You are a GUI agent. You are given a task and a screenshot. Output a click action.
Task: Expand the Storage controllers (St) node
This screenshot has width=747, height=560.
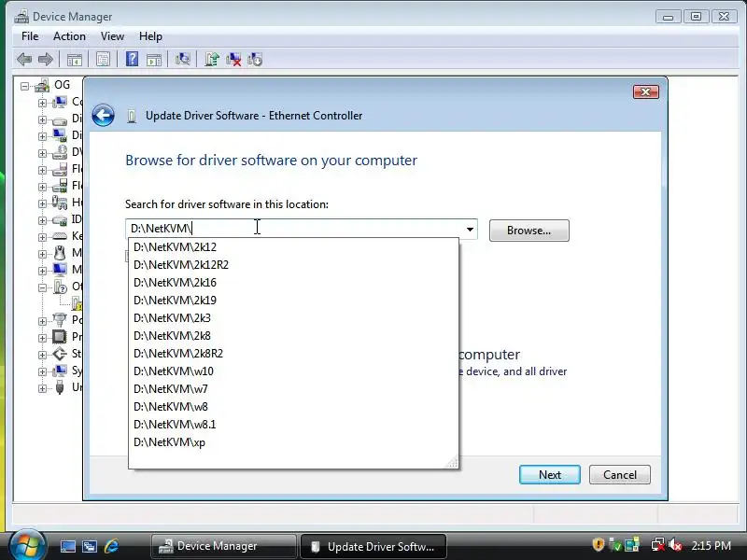click(42, 355)
